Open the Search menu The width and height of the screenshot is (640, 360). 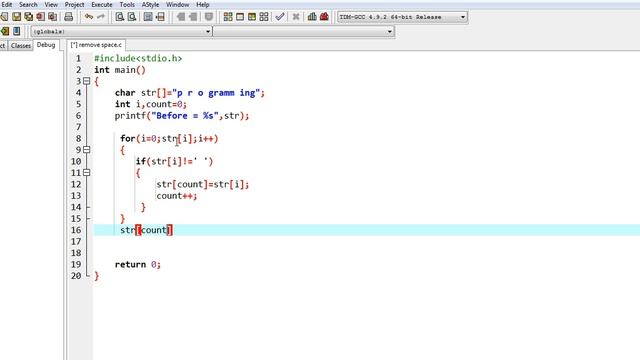28,4
